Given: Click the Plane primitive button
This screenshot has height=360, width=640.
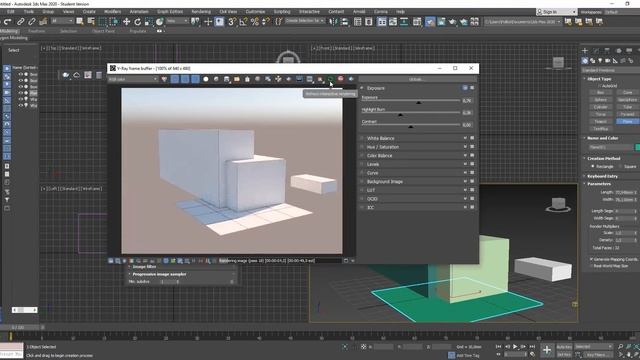Looking at the screenshot, I should (628, 122).
